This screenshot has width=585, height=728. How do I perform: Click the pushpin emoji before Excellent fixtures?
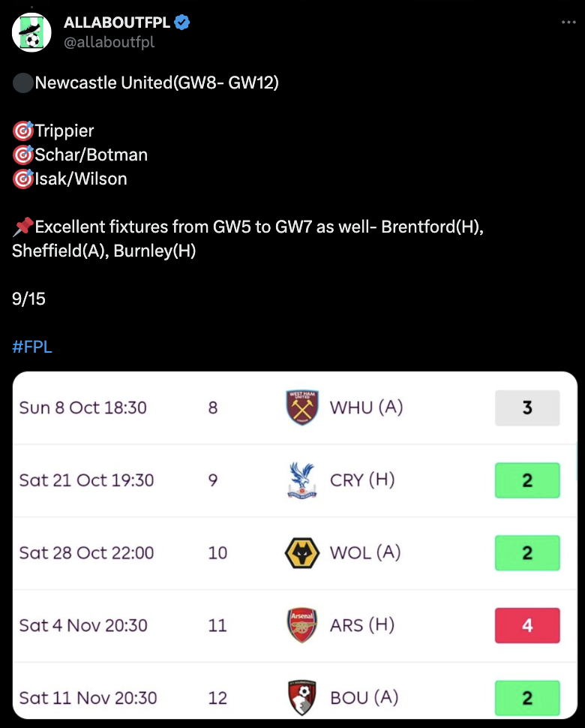pos(22,227)
